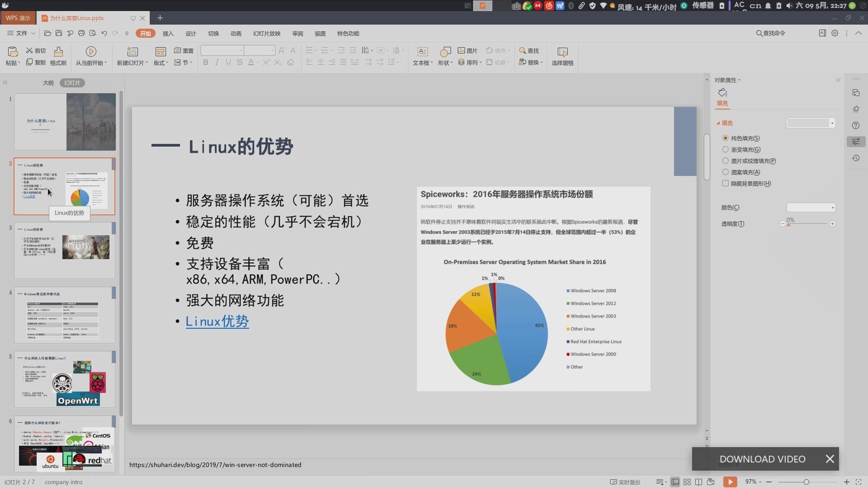
Task: Click the orange slideshow play button in status bar
Action: point(730,482)
